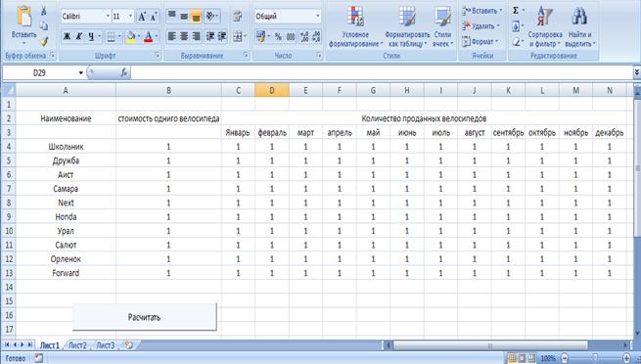The width and height of the screenshot is (641, 364).
Task: Open Выравнивание group dialog launcher
Action: point(246,55)
